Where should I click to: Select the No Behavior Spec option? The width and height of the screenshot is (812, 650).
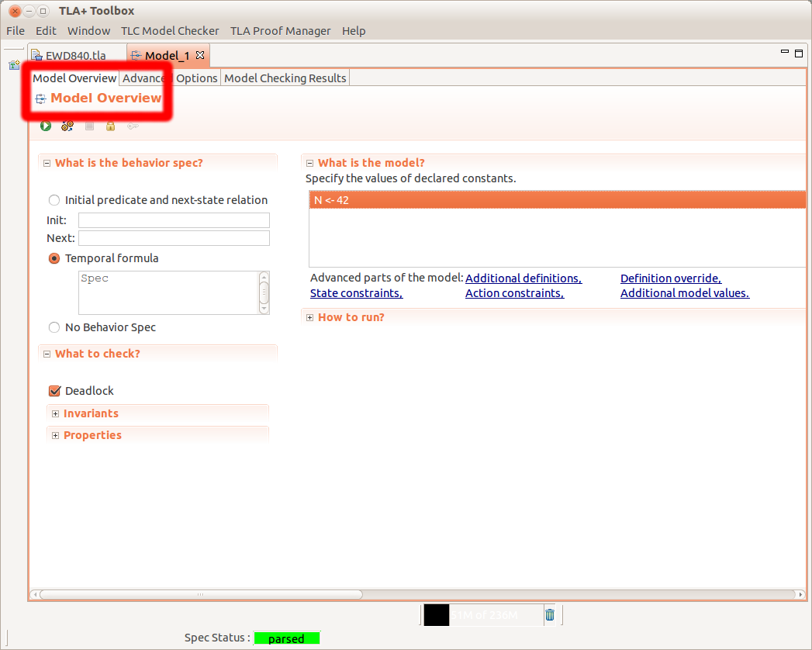pyautogui.click(x=54, y=327)
